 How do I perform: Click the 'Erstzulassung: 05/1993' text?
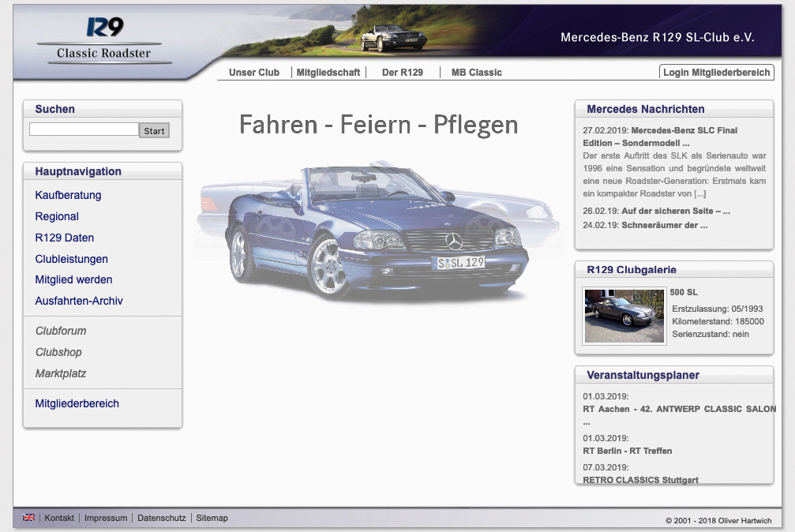pos(718,309)
